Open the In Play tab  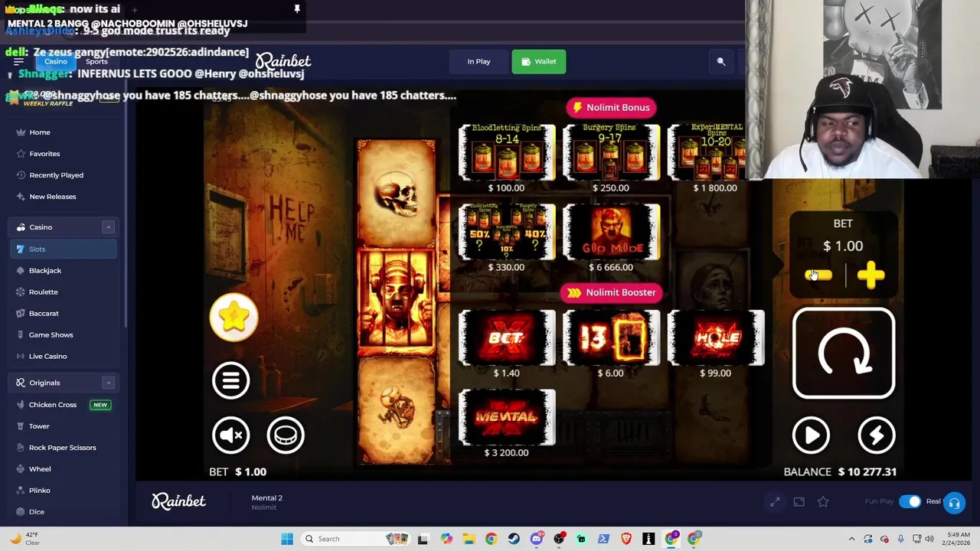479,61
